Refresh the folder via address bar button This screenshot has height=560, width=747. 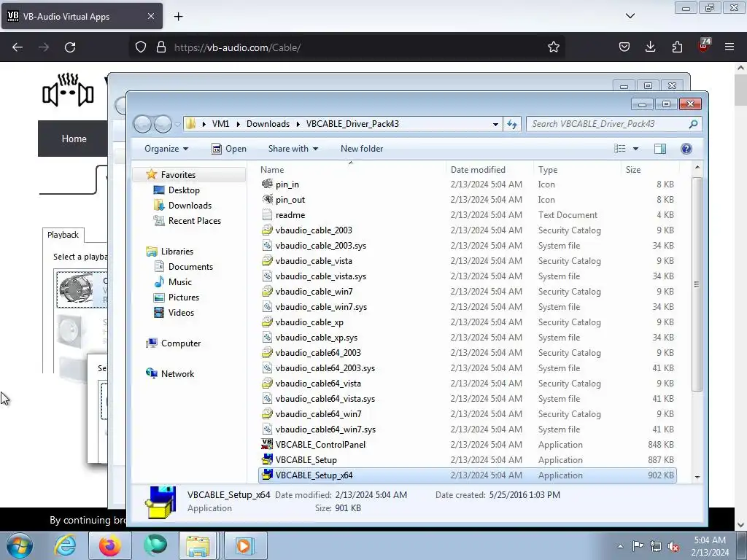(512, 124)
